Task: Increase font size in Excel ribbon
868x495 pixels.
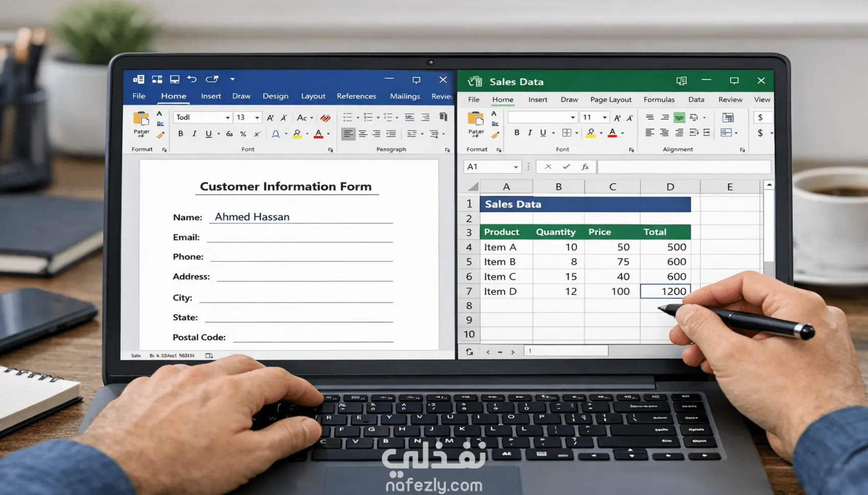Action: click(617, 118)
